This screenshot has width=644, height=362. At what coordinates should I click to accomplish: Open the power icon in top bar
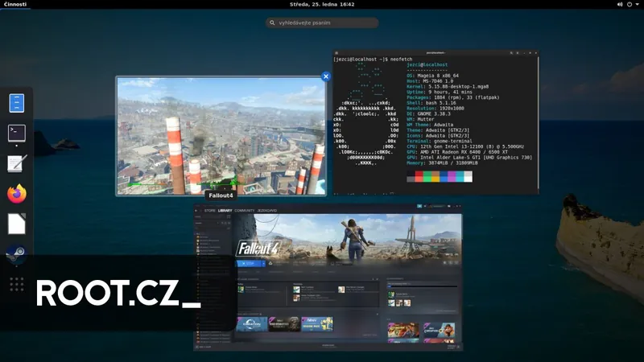(x=630, y=4)
